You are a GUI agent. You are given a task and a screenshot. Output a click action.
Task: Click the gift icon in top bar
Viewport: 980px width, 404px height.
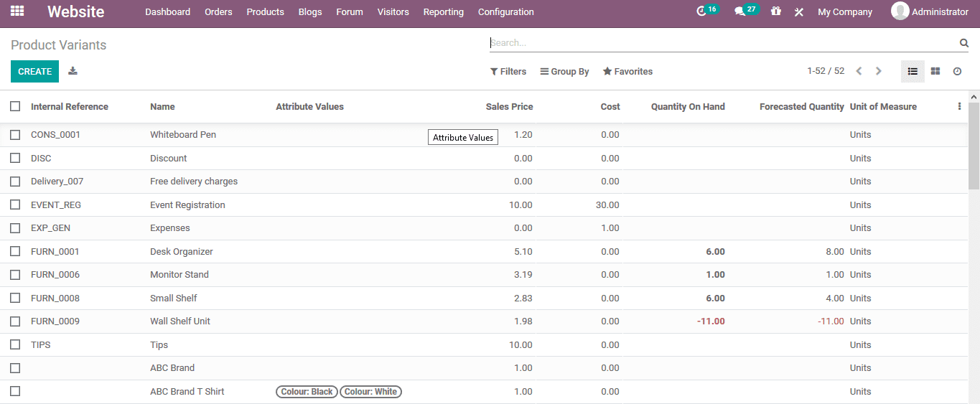click(775, 11)
